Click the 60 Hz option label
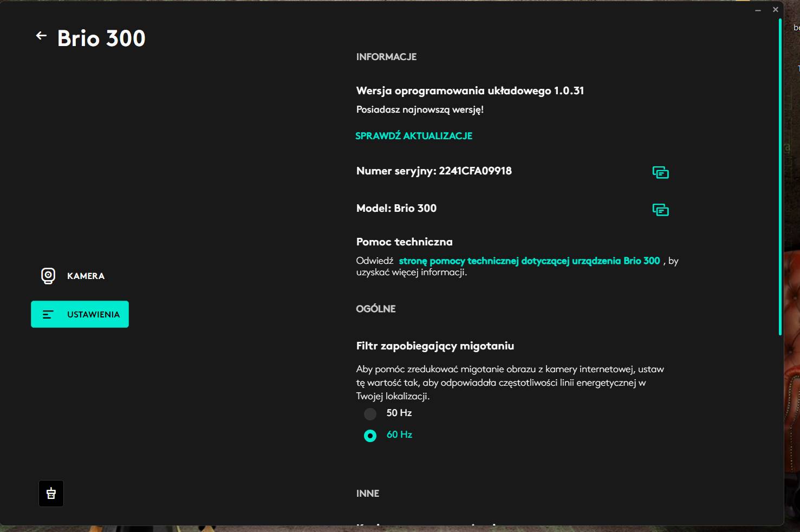Viewport: 800px width, 532px height. tap(399, 434)
